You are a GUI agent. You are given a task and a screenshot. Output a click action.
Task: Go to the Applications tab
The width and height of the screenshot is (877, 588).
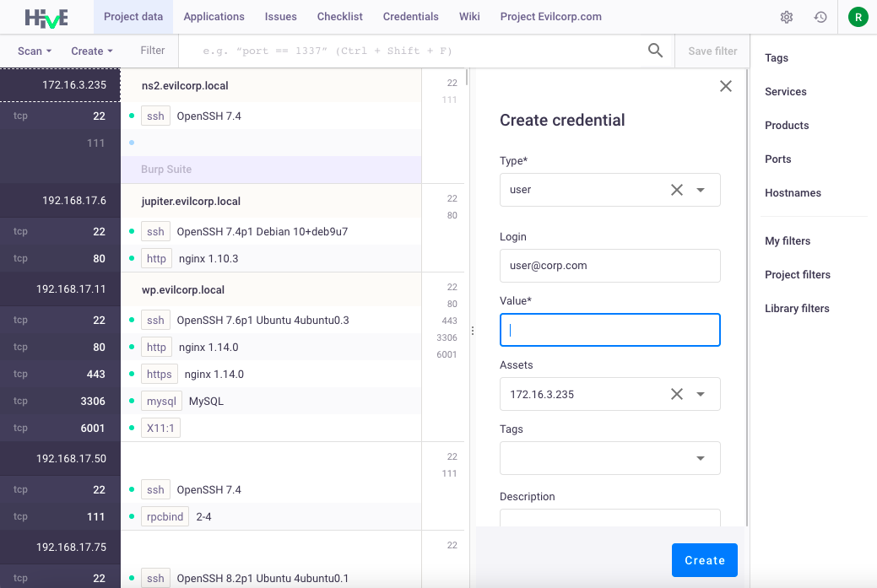tap(214, 17)
